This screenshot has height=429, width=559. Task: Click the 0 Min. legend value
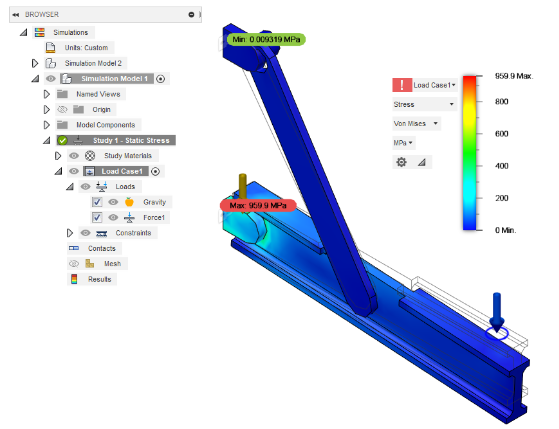coord(505,230)
